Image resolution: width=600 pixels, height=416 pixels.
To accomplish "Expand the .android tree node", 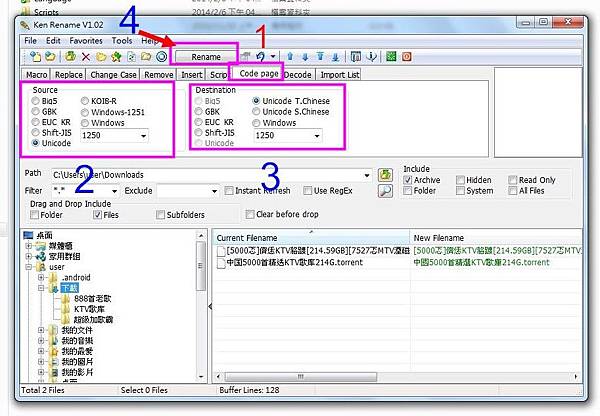I will pyautogui.click(x=41, y=277).
